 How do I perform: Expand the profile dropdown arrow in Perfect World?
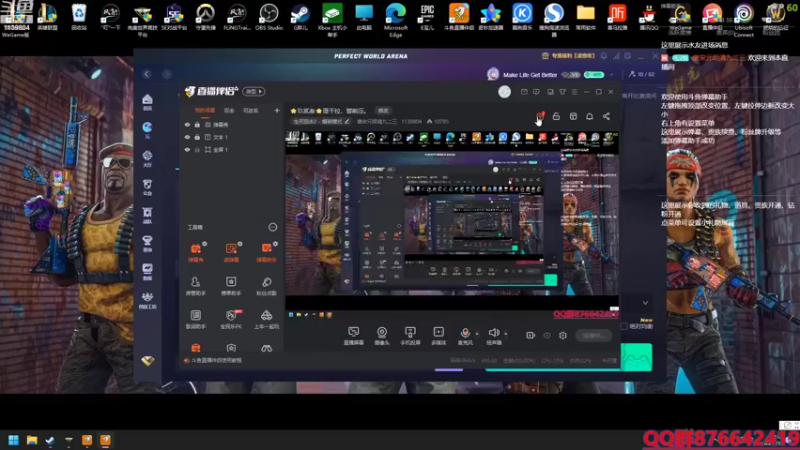tap(611, 74)
